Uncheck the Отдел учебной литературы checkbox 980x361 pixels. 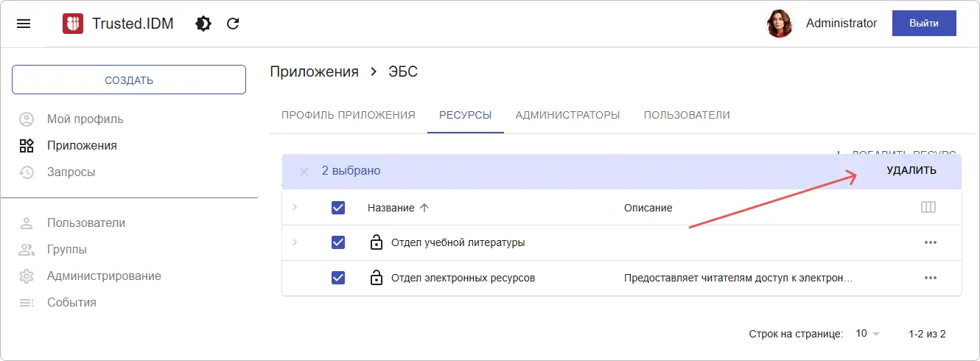[x=338, y=242]
